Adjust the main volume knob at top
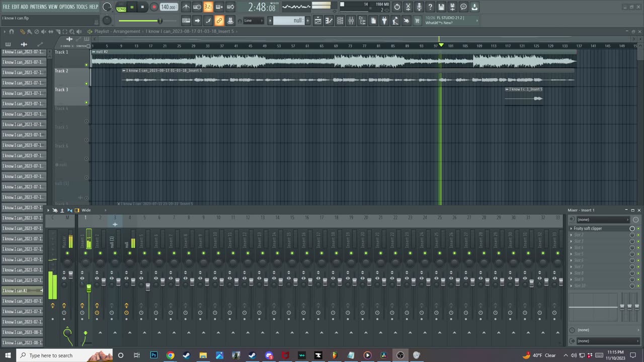Image resolution: width=644 pixels, height=362 pixels. click(107, 7)
